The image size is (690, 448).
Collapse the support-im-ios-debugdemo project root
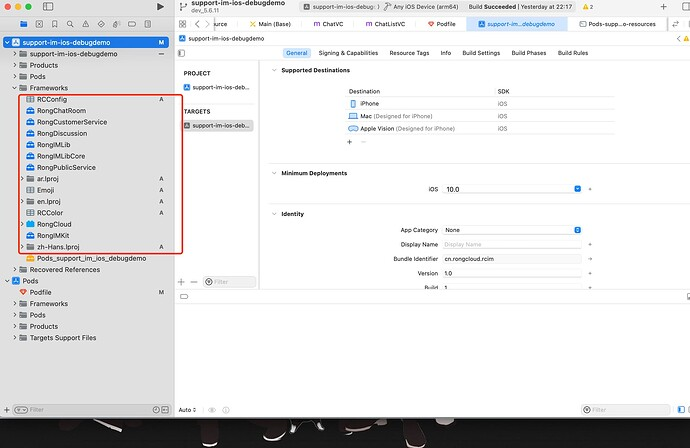pos(7,42)
